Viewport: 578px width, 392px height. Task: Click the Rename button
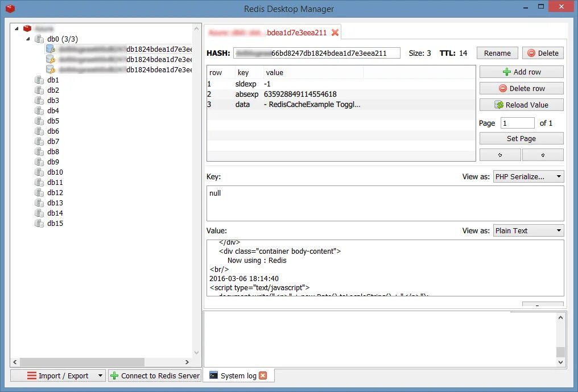497,52
